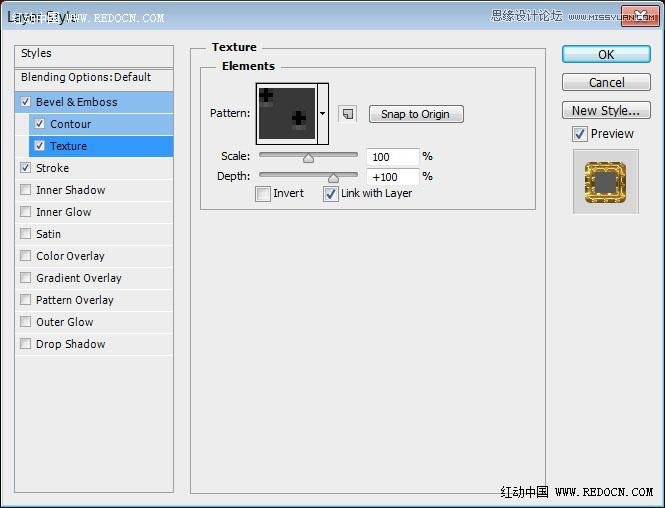The image size is (665, 508).
Task: Open the pattern picker dropdown arrow
Action: [323, 114]
